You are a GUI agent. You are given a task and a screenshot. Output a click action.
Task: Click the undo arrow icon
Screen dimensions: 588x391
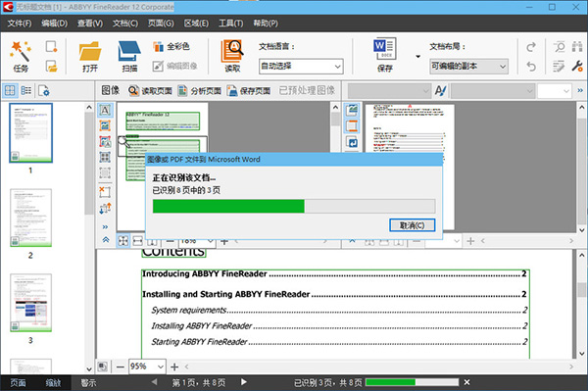coord(531,67)
